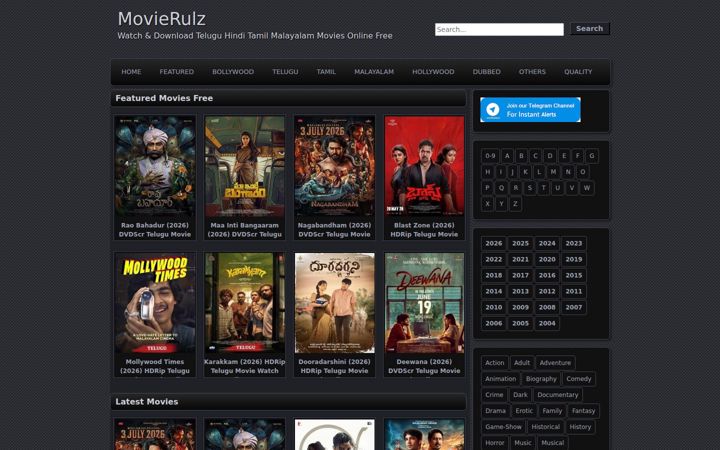Choose the Dark genre tag

(x=520, y=395)
